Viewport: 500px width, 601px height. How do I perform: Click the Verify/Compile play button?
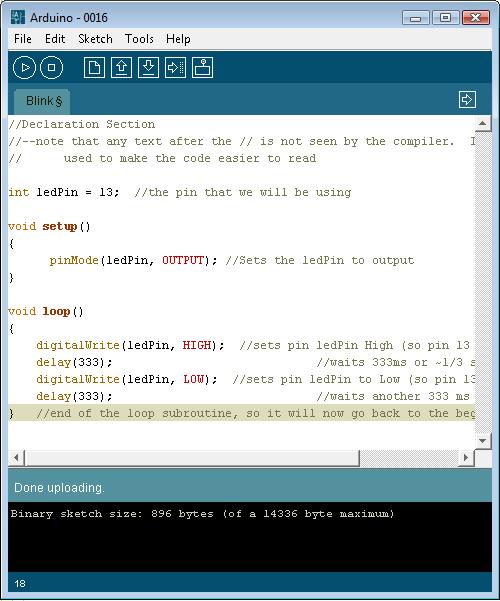(x=24, y=68)
